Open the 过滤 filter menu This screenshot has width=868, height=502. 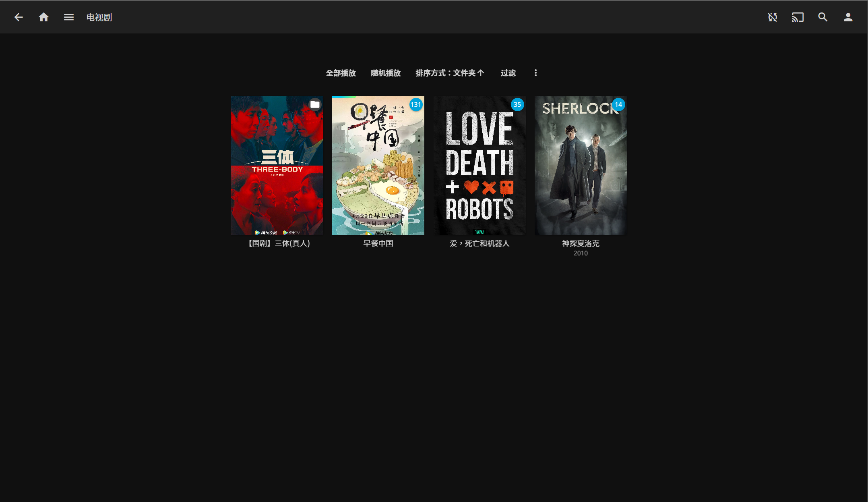click(x=508, y=73)
